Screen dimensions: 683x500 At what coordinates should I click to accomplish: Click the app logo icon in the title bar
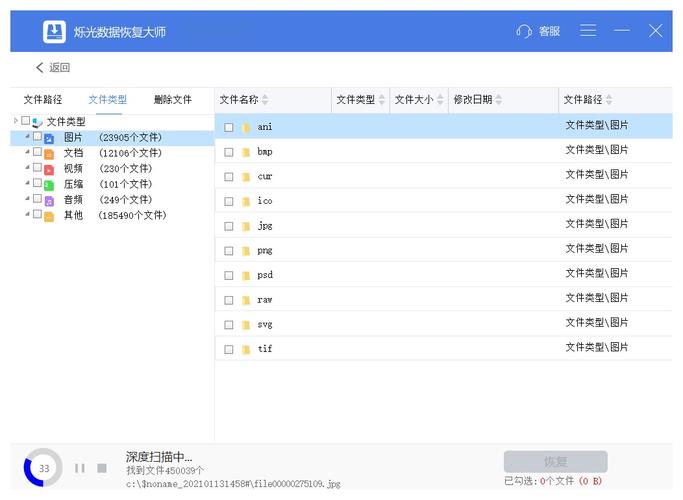tap(54, 32)
